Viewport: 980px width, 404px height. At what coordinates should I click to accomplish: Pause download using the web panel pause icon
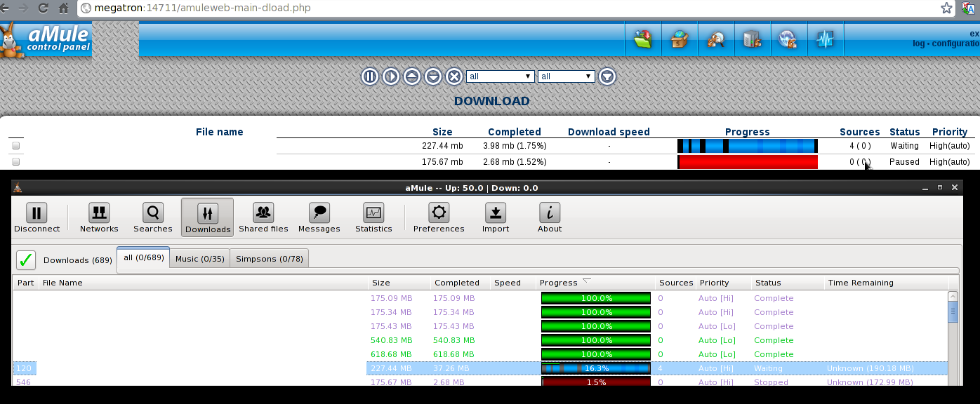click(x=370, y=76)
